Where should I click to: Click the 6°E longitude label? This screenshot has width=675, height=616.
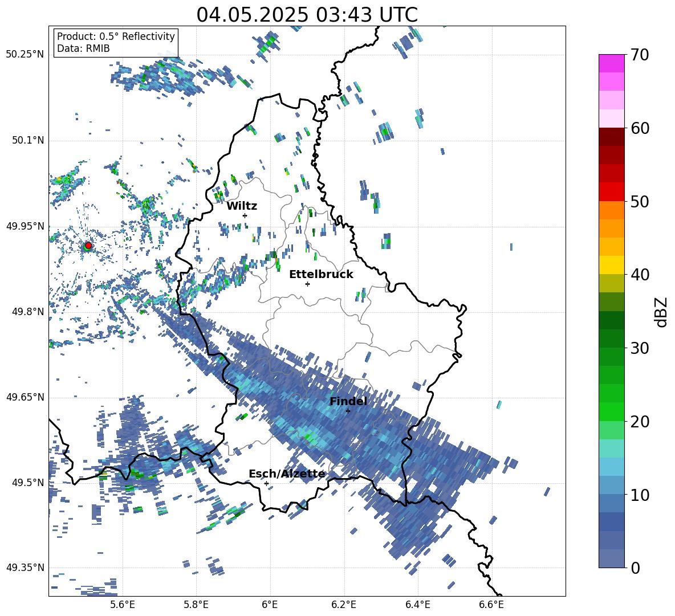click(270, 605)
